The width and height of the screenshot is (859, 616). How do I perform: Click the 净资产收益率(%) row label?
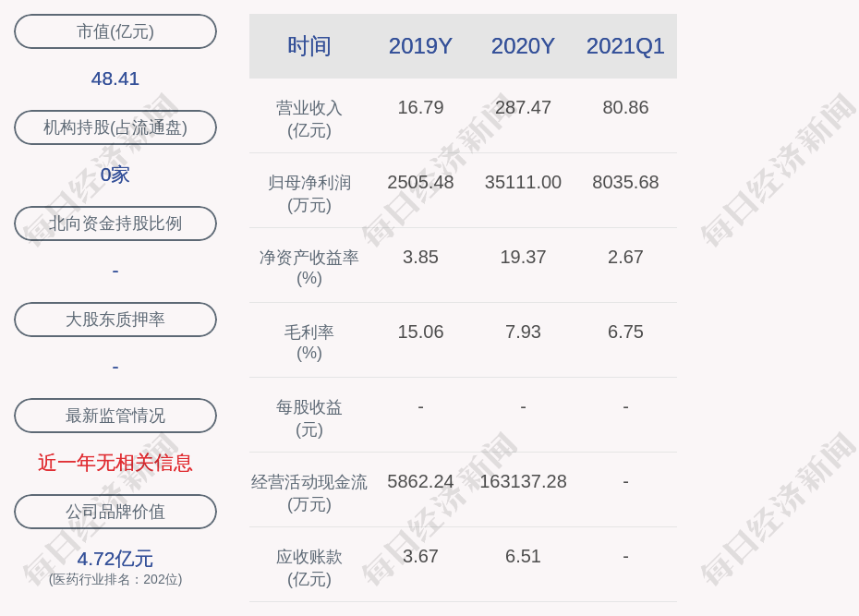(x=309, y=268)
